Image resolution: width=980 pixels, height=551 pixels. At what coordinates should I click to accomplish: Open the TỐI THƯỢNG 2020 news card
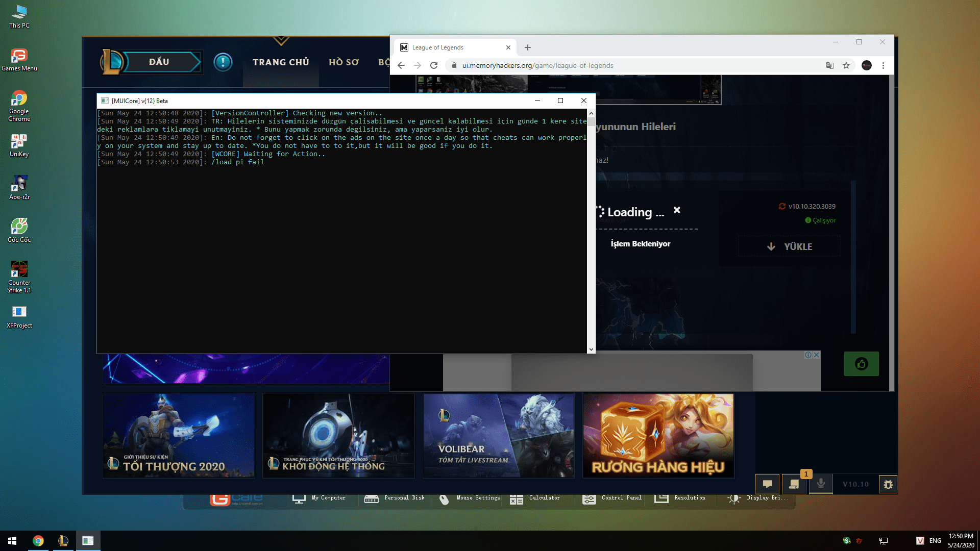pos(179,435)
